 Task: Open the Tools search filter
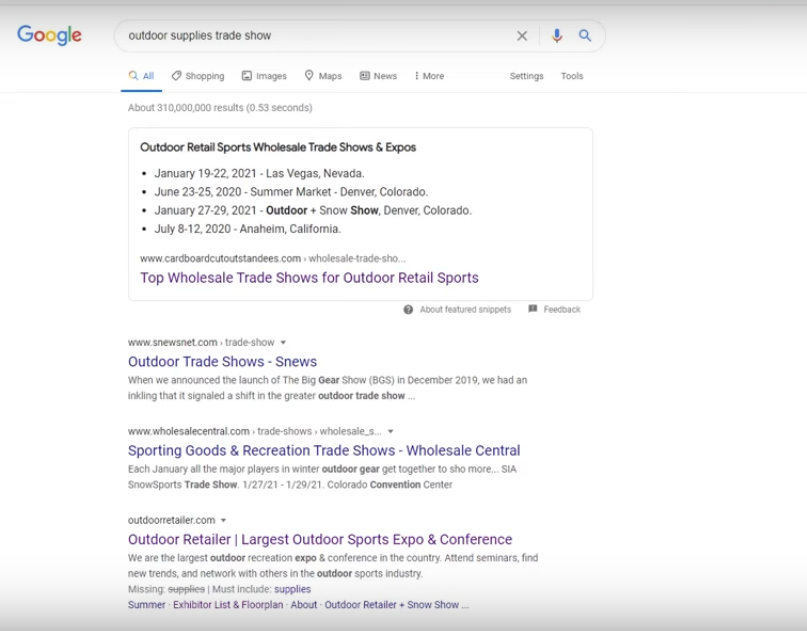(x=572, y=76)
